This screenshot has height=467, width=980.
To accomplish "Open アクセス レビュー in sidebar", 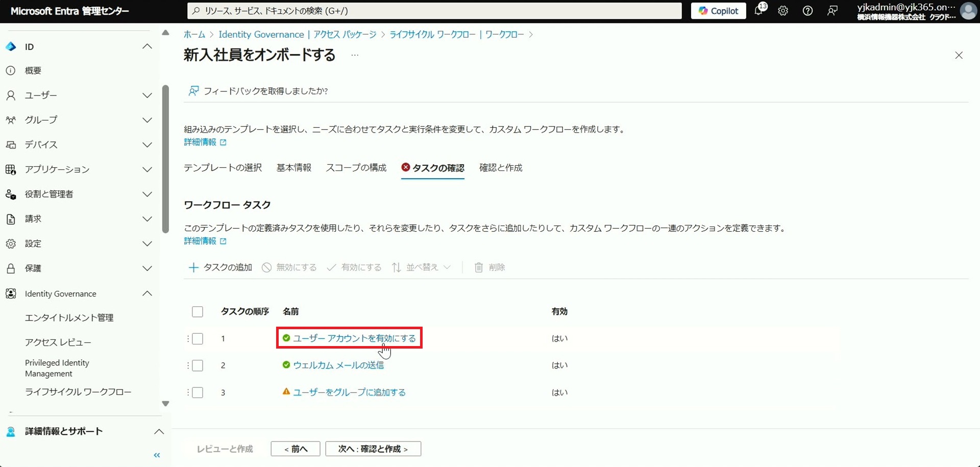I will (x=58, y=342).
